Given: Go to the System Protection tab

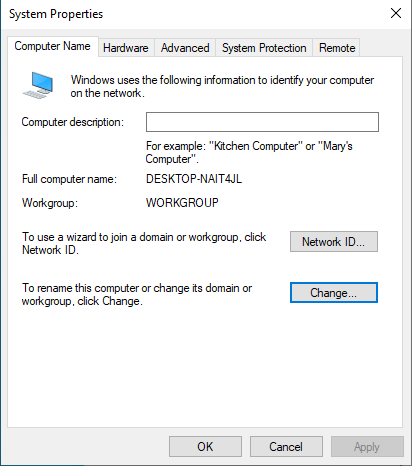Looking at the screenshot, I should tap(264, 48).
